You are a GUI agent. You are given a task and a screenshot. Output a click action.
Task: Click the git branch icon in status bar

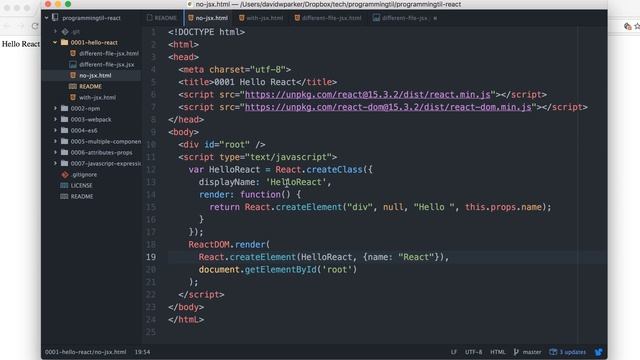[516, 351]
